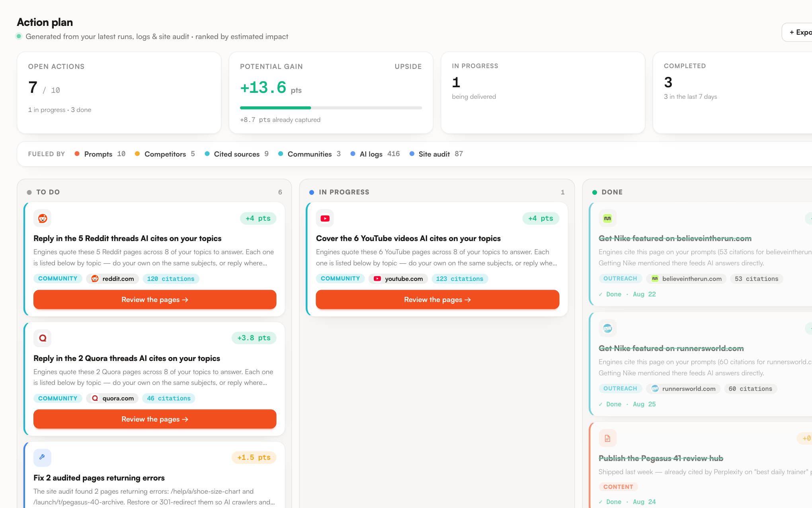Select the Site audit 87 filter
The height and width of the screenshot is (508, 812).
coord(436,154)
